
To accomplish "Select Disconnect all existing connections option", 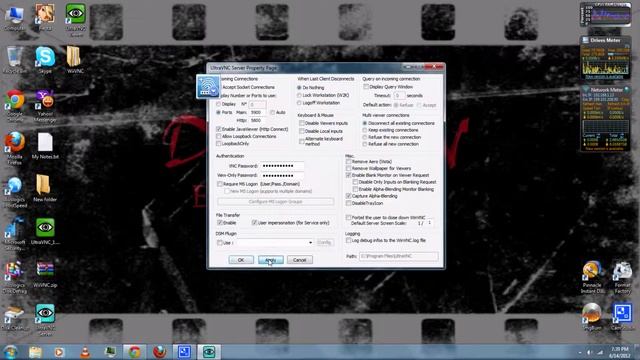I will pyautogui.click(x=364, y=123).
